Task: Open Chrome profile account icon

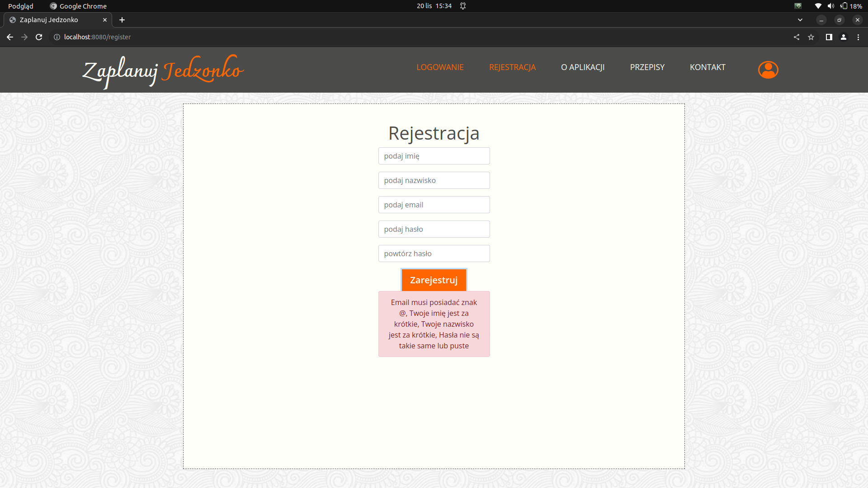Action: coord(844,37)
